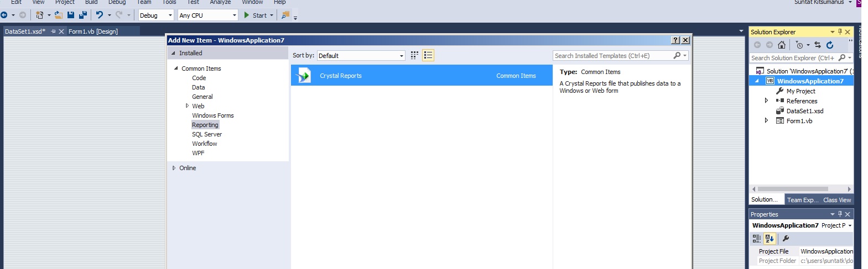Select the General template category
868x269 pixels.
[x=202, y=97]
